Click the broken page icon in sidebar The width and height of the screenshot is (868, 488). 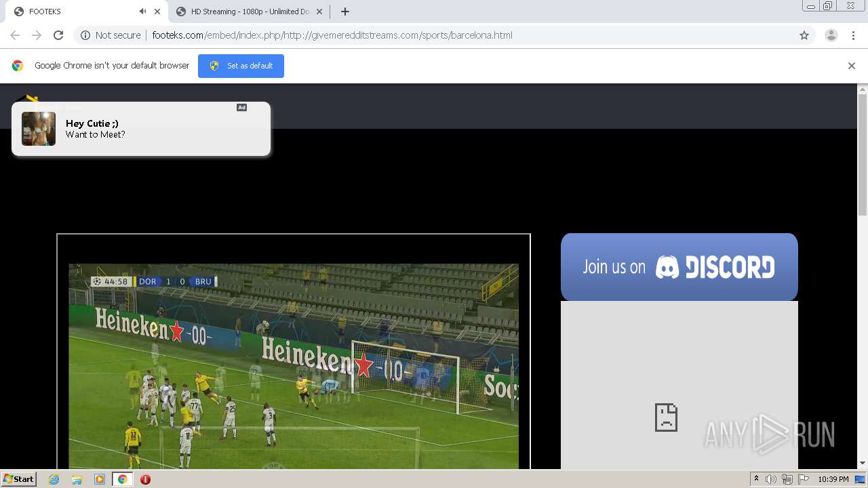(666, 418)
